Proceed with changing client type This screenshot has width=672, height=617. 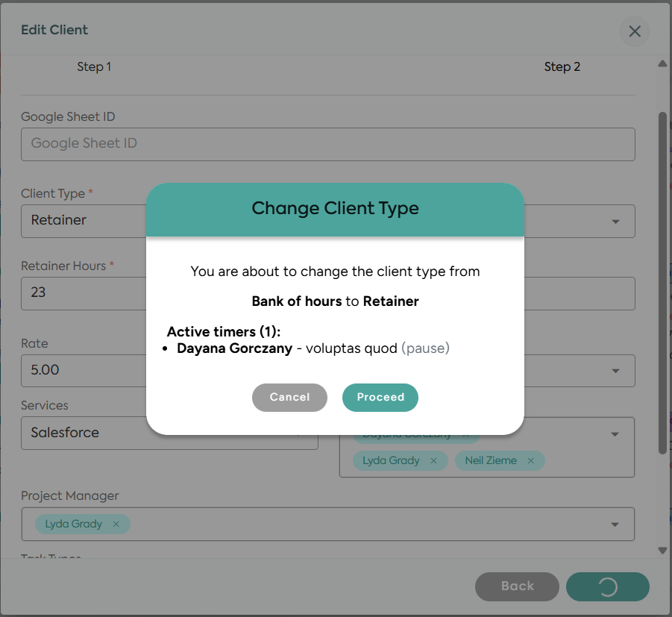[380, 398]
